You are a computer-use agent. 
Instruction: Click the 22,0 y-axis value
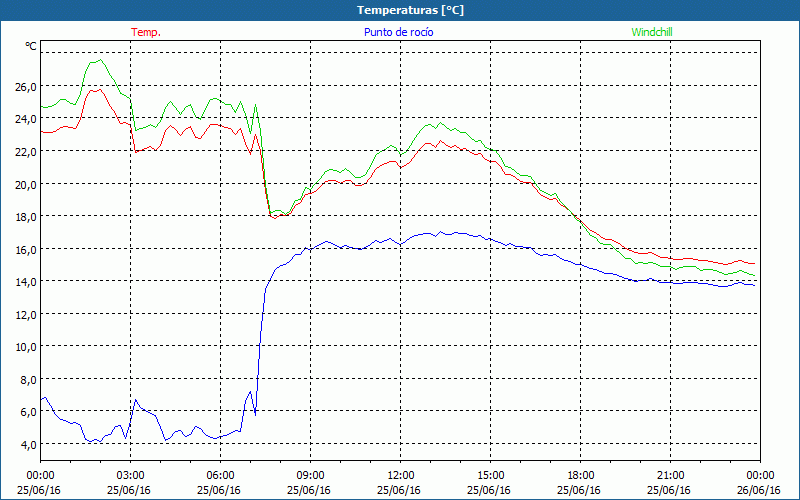pyautogui.click(x=25, y=152)
